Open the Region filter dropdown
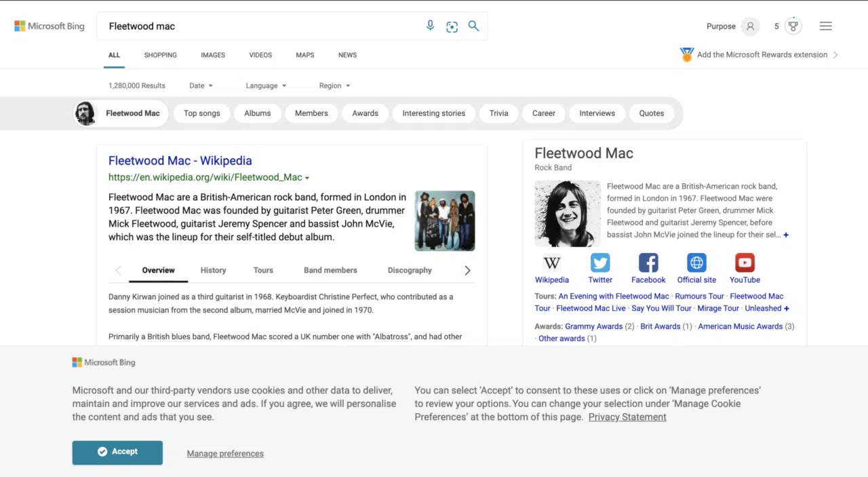Screen dimensions: 868x477 coord(334,85)
